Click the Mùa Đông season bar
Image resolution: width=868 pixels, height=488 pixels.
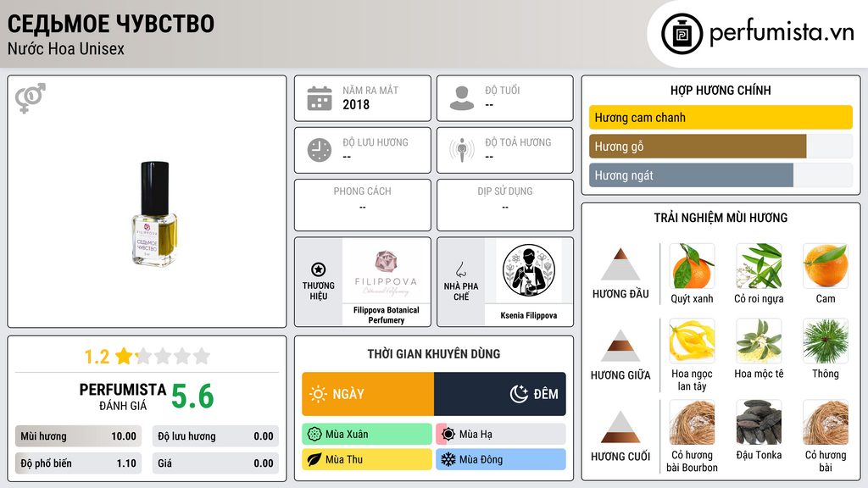[501, 459]
